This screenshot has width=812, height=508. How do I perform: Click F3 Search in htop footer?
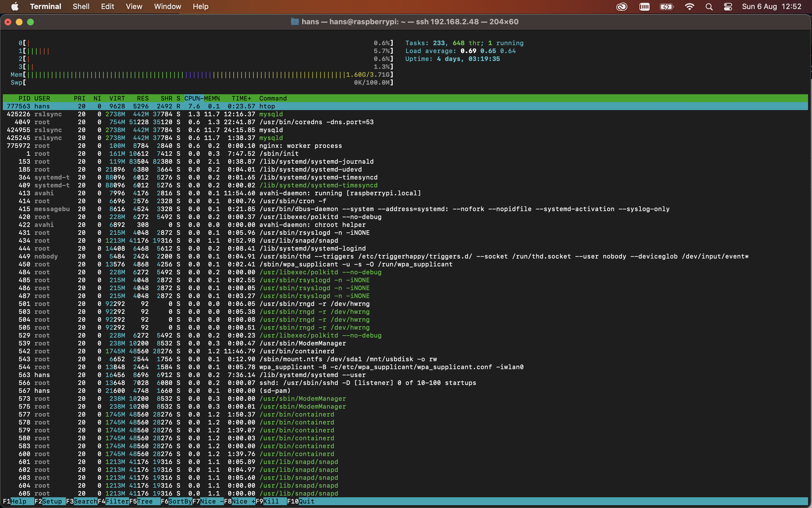point(81,501)
